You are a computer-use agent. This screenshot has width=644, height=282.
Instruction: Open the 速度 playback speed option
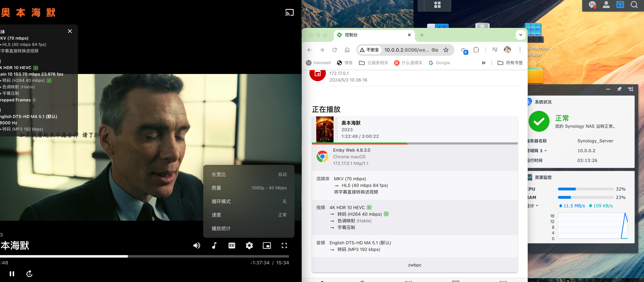coord(249,215)
